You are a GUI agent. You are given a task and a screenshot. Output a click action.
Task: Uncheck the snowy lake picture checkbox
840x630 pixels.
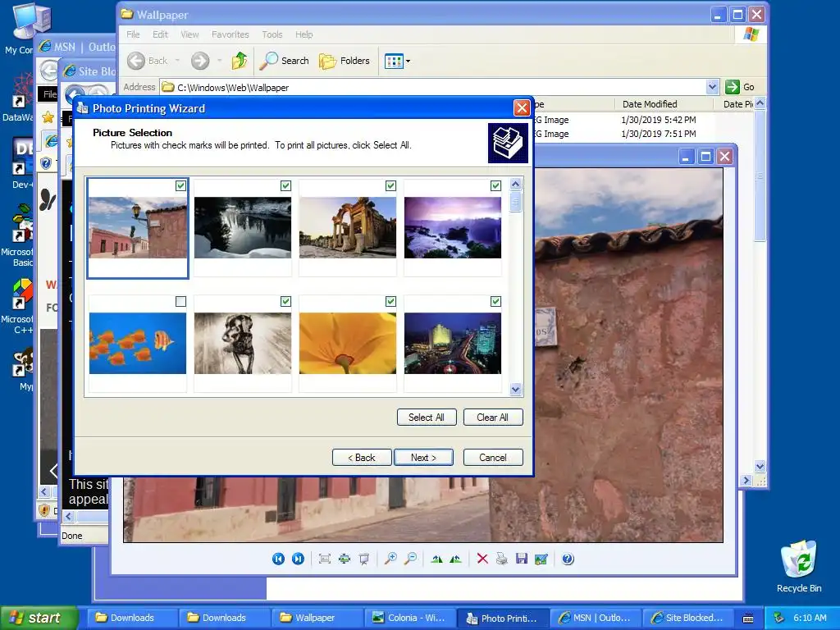pyautogui.click(x=285, y=185)
